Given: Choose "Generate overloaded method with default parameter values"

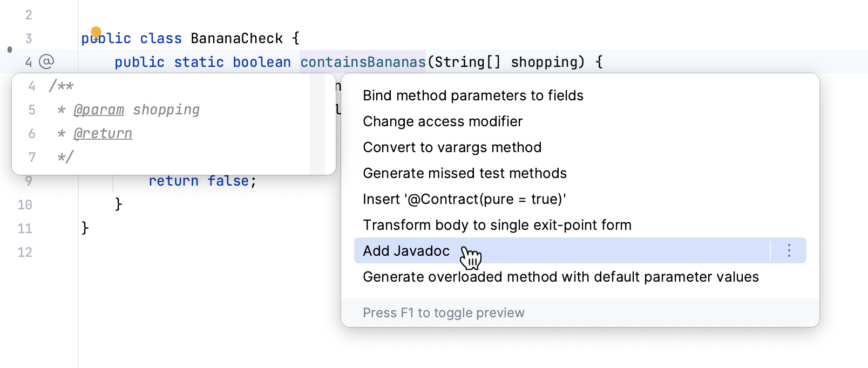Looking at the screenshot, I should click(x=561, y=277).
